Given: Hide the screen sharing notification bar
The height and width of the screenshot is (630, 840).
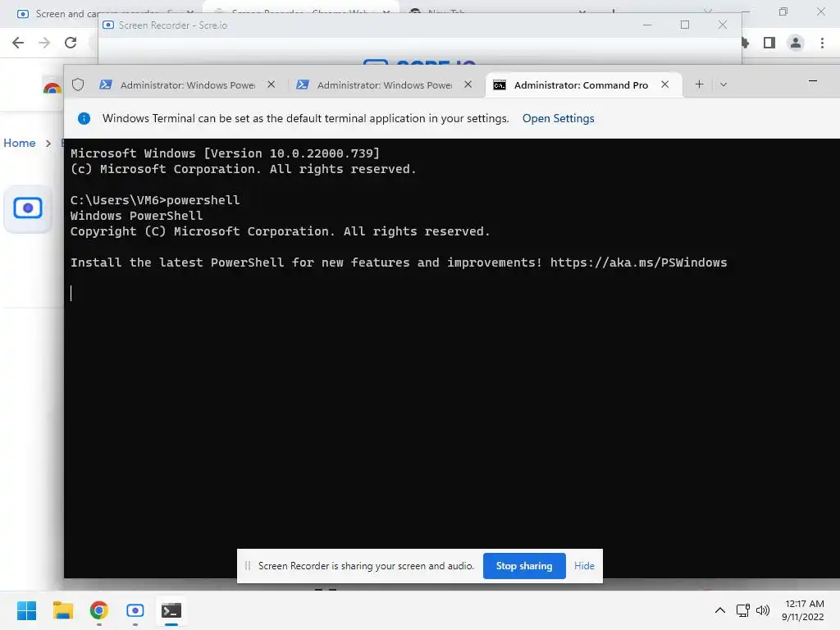Looking at the screenshot, I should pyautogui.click(x=584, y=566).
